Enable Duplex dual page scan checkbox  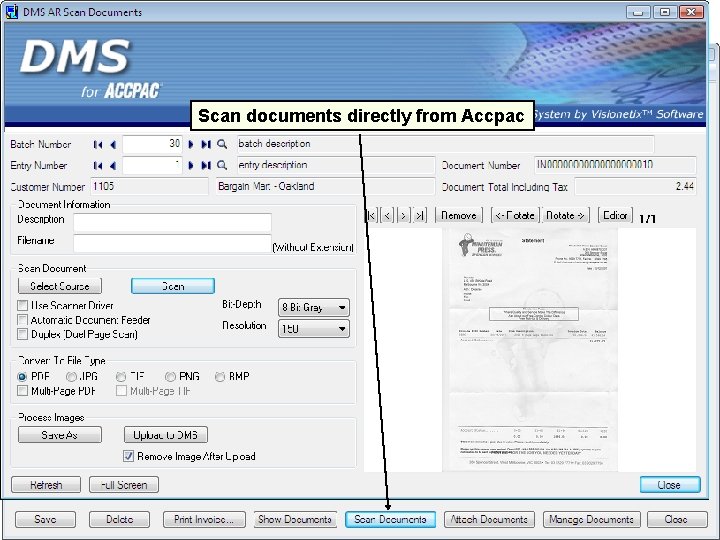[x=22, y=334]
